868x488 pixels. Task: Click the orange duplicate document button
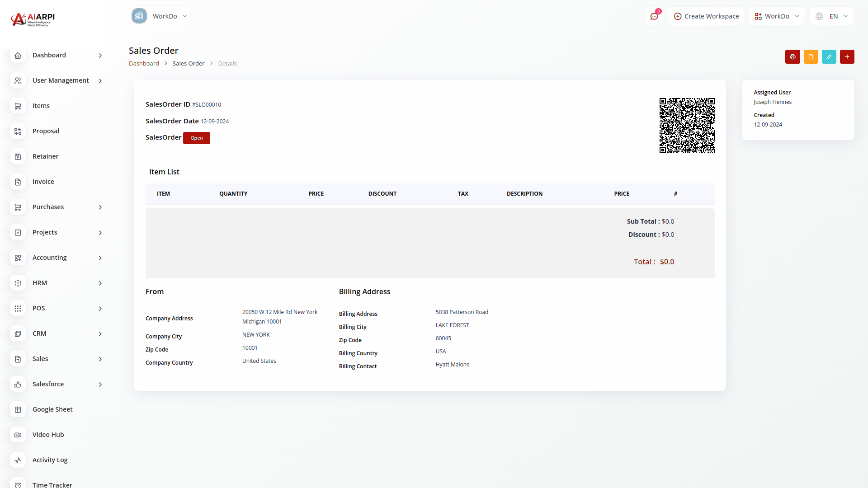click(x=811, y=56)
